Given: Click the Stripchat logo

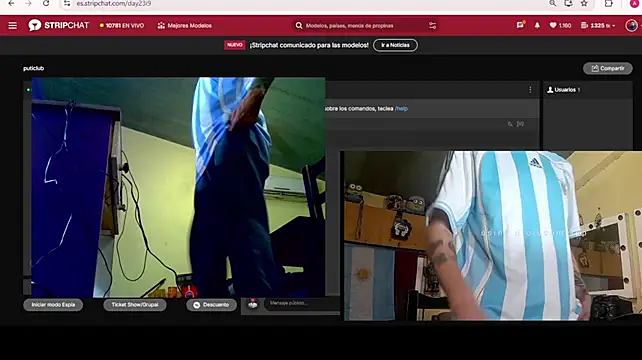Looking at the screenshot, I should [x=59, y=25].
